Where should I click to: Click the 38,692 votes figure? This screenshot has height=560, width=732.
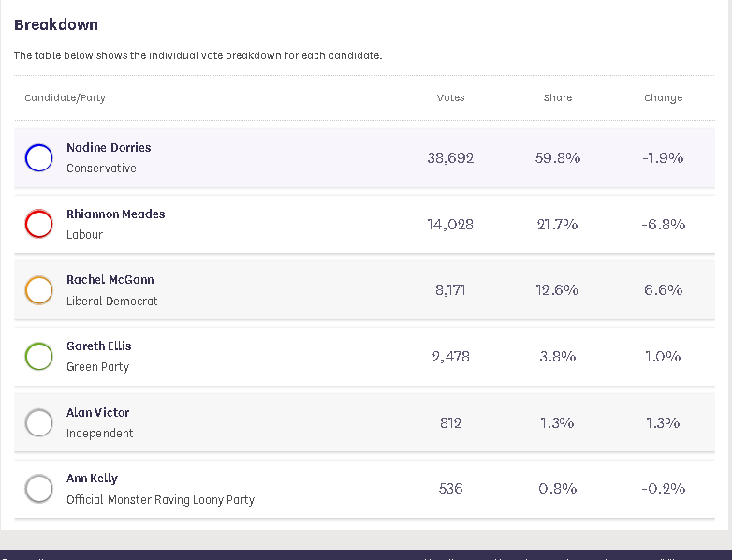click(x=450, y=158)
